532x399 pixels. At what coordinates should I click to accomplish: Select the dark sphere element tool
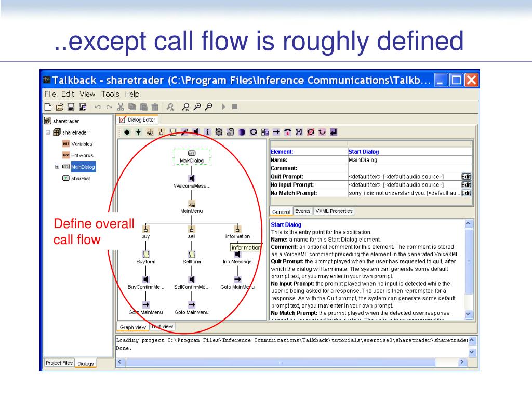[242, 132]
